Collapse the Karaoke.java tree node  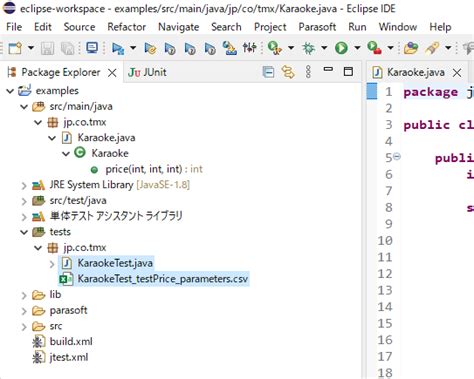(x=52, y=138)
